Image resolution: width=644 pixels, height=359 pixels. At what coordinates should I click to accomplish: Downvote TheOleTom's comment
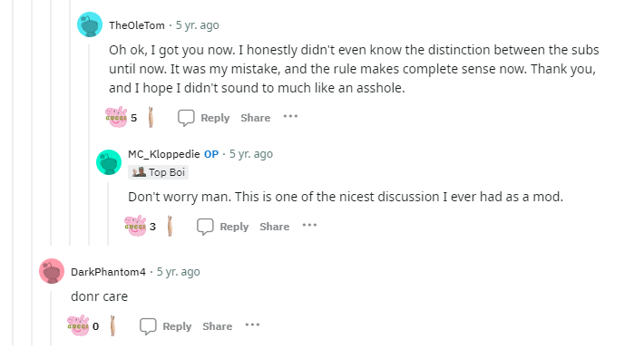coord(151,117)
